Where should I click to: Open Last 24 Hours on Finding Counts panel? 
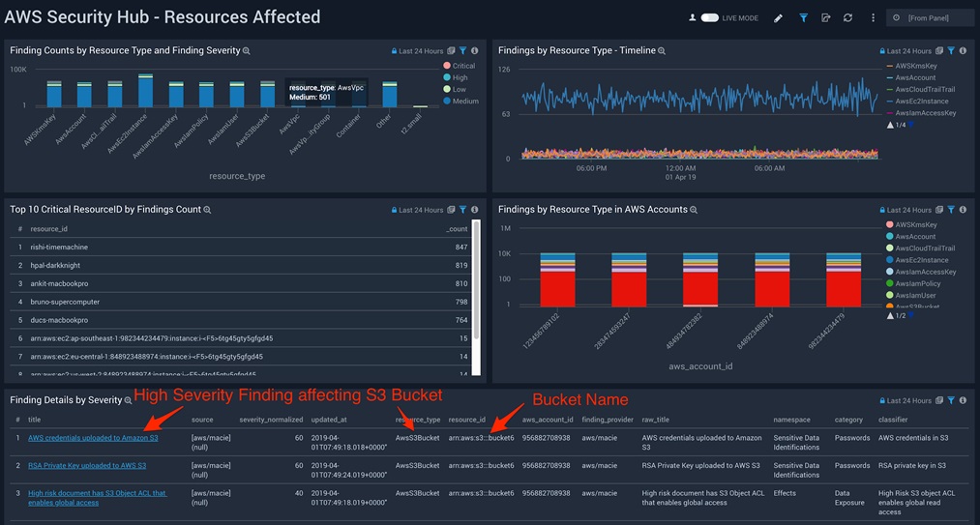point(418,51)
